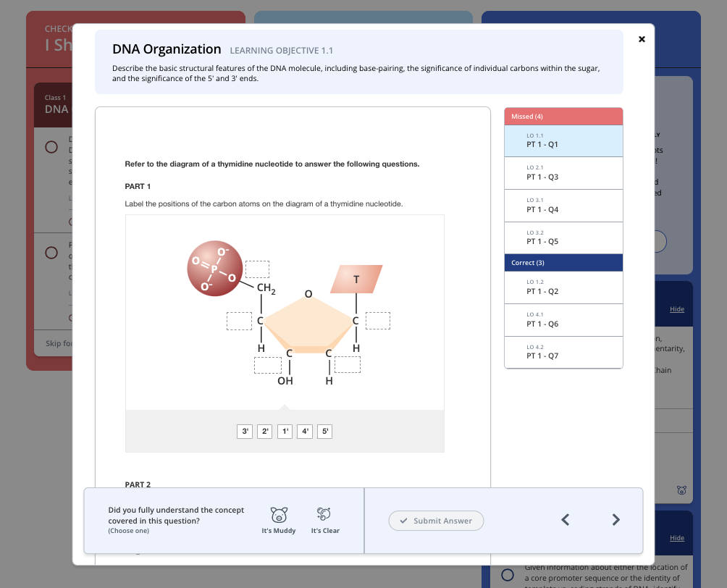Viewport: 727px width, 588px height.
Task: Click drop box right of carbon under T
Action: (x=378, y=321)
